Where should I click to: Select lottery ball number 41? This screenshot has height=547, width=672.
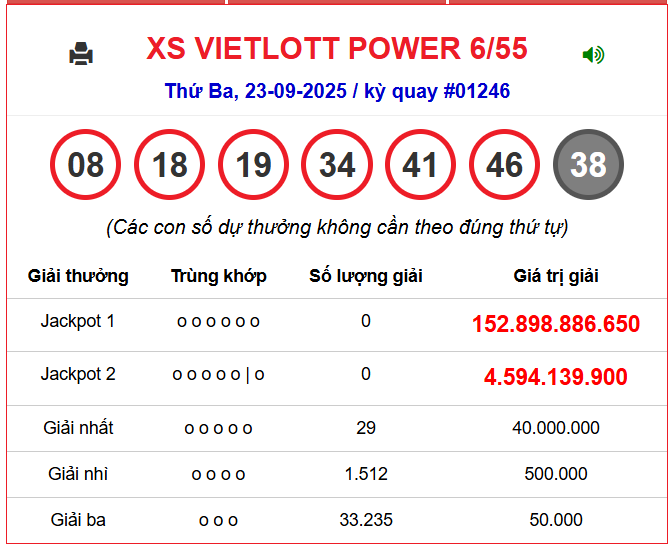[421, 164]
